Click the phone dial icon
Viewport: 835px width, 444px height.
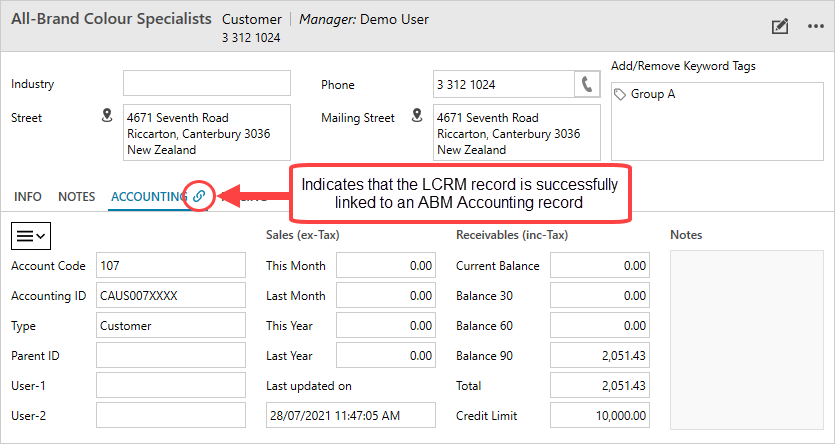[587, 84]
